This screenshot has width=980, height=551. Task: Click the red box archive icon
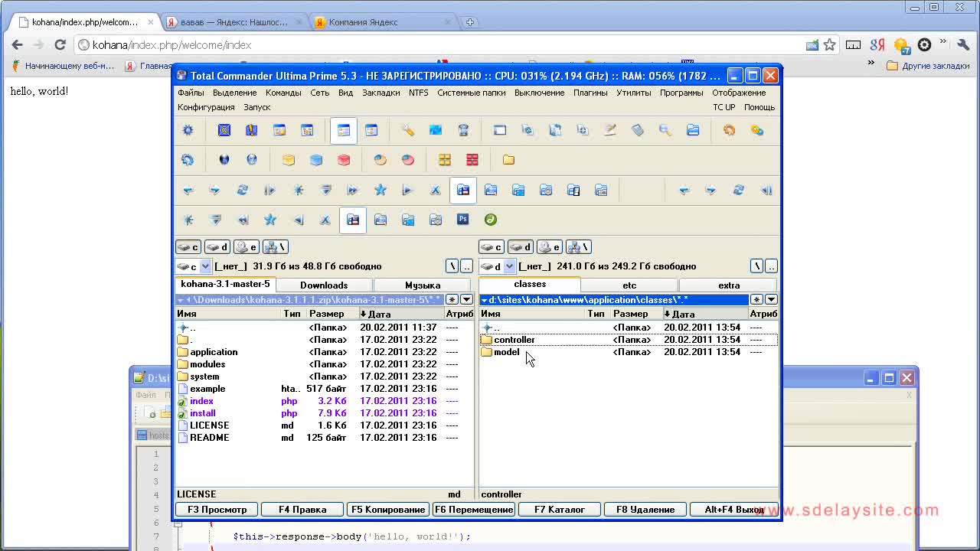point(344,160)
